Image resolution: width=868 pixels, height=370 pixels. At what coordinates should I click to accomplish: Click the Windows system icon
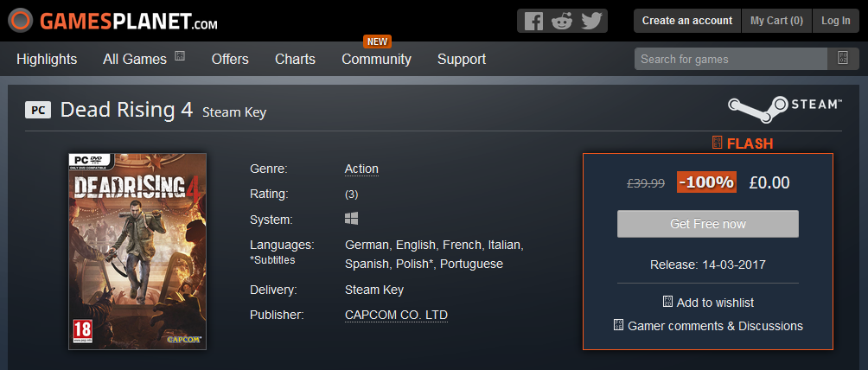352,218
